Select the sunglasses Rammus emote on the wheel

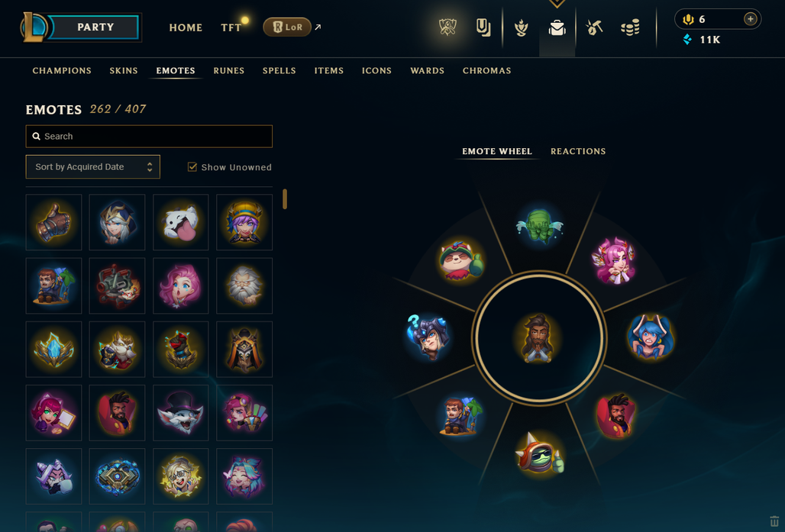pyautogui.click(x=539, y=453)
